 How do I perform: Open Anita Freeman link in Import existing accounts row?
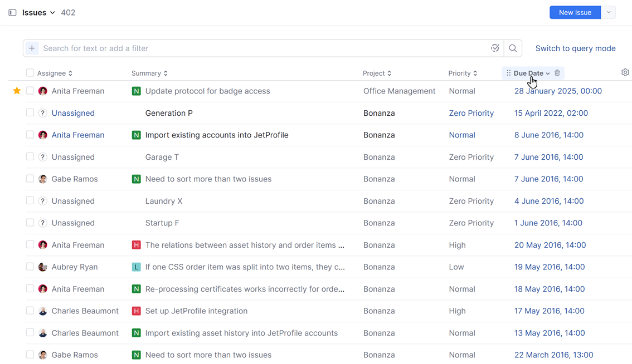(x=78, y=135)
